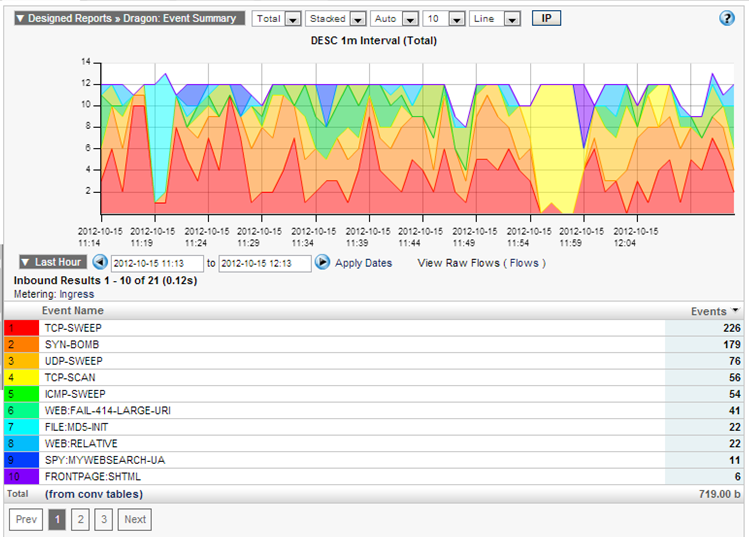
Task: Click the Next page button
Action: (x=134, y=519)
